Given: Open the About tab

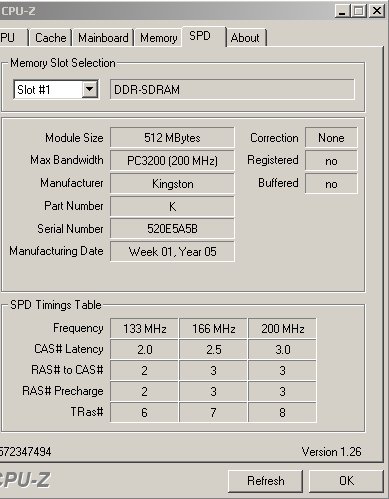Looking at the screenshot, I should point(246,38).
